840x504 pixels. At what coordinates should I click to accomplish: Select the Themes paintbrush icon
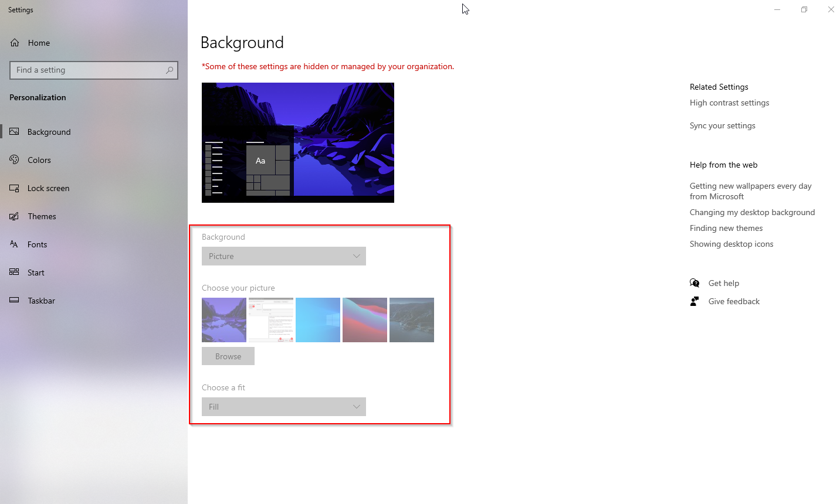[14, 216]
